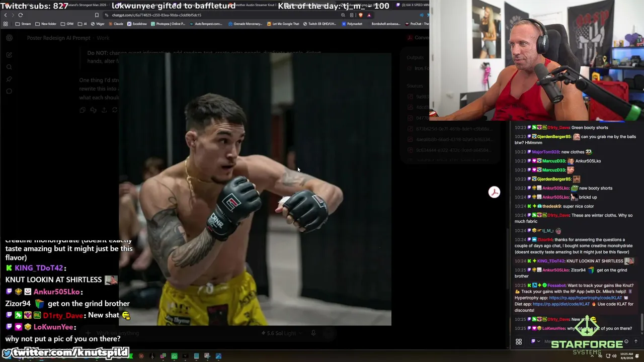This screenshot has width=644, height=362.
Task: Open the rp.app diet code KLAT link
Action: (561, 304)
